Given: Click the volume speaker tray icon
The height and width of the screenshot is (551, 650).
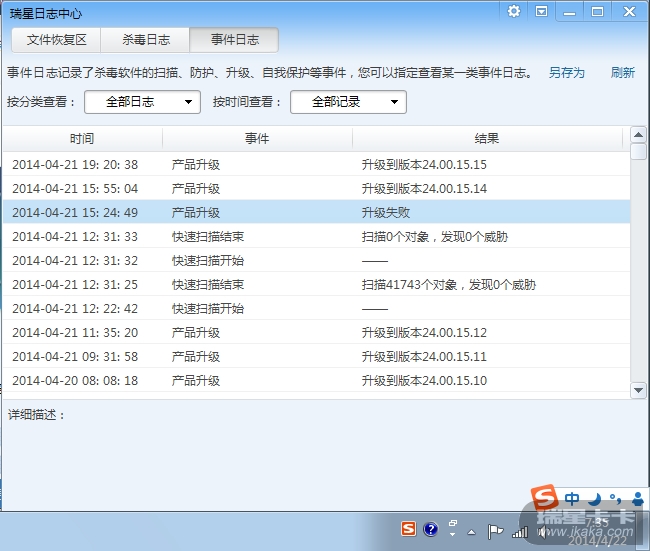Looking at the screenshot, I should pyautogui.click(x=542, y=532).
